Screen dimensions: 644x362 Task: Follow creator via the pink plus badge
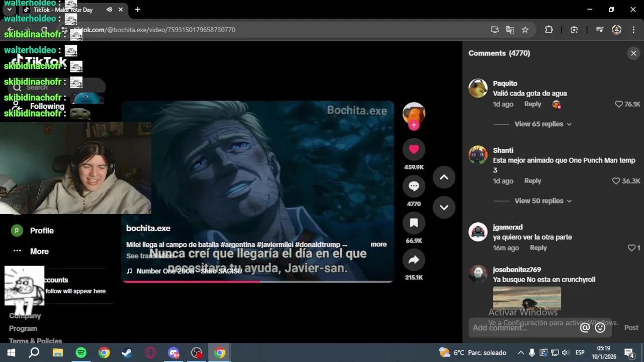(x=414, y=125)
